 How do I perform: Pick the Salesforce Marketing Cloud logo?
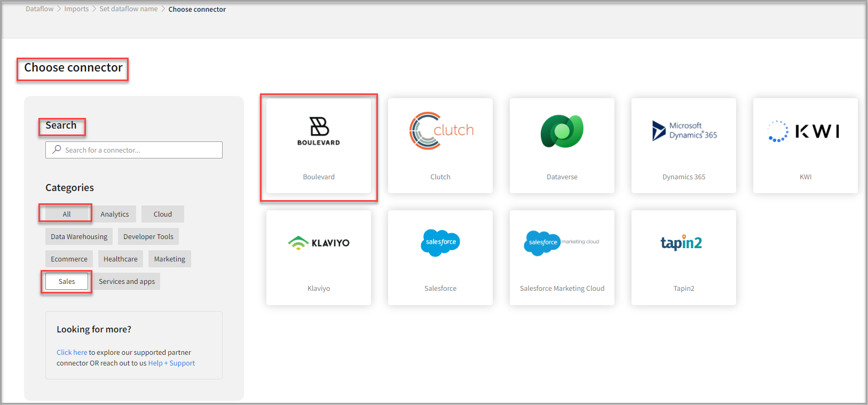pyautogui.click(x=562, y=243)
